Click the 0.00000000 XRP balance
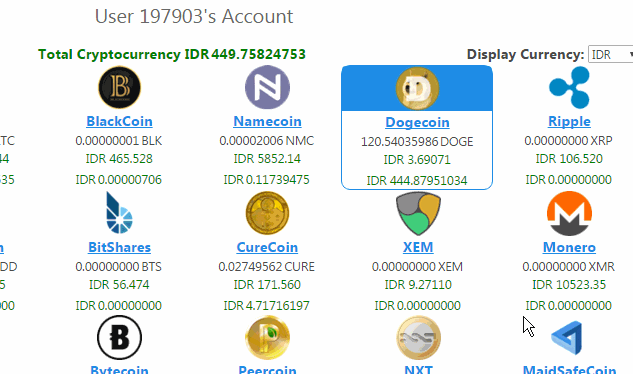 (x=568, y=141)
